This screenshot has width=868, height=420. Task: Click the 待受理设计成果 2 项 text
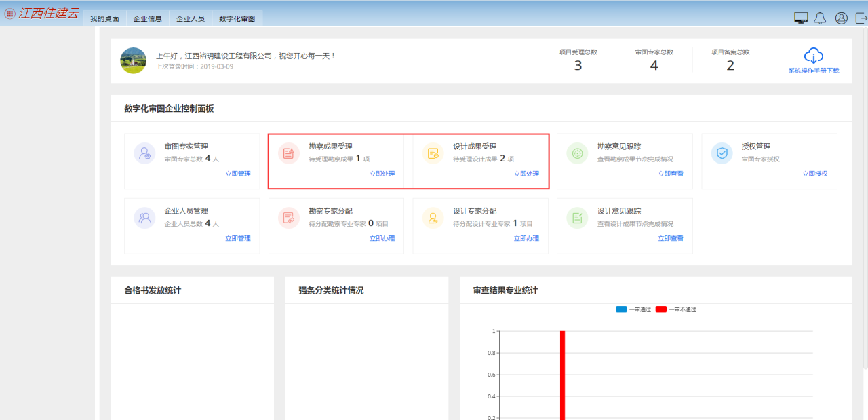click(484, 159)
